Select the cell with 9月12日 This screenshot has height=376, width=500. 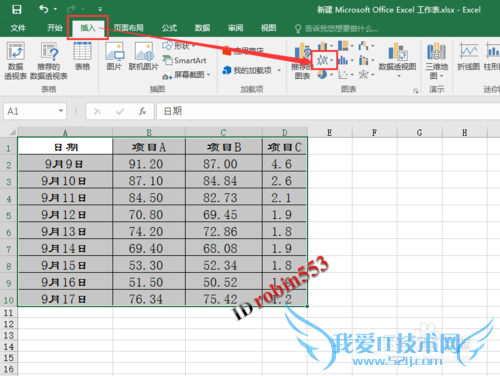[65, 215]
